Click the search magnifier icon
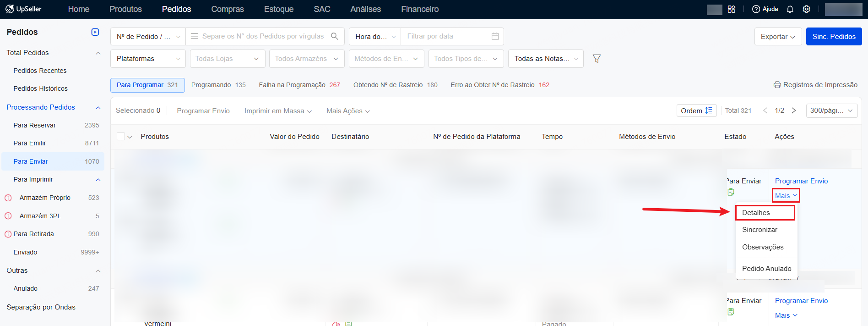Image resolution: width=868 pixels, height=326 pixels. (335, 36)
